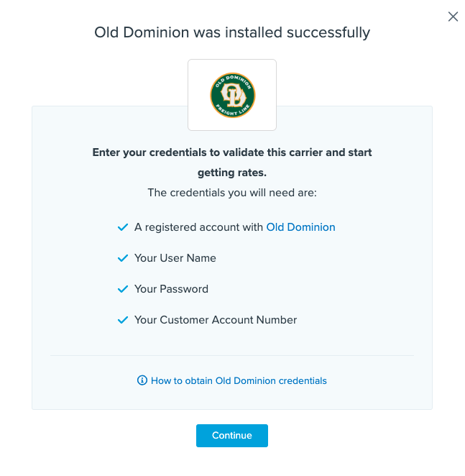Open How to obtain Old Dominion credentials
The height and width of the screenshot is (476, 465).
239,380
